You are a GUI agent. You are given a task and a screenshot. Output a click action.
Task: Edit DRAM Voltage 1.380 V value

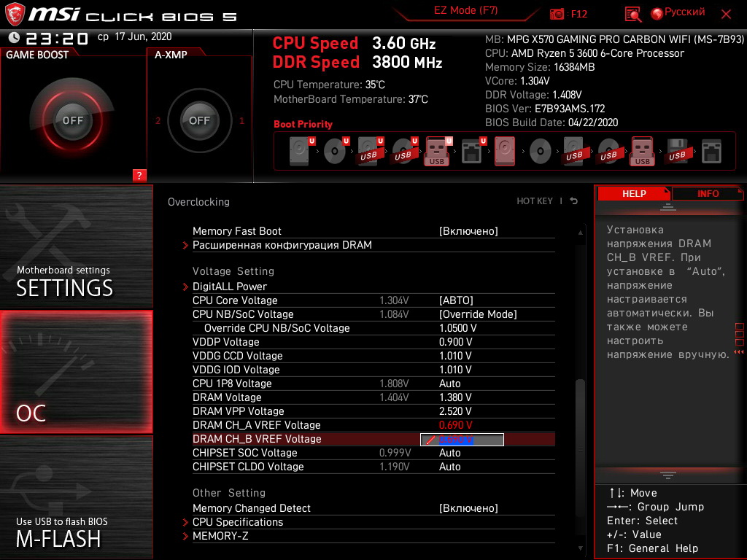point(455,397)
